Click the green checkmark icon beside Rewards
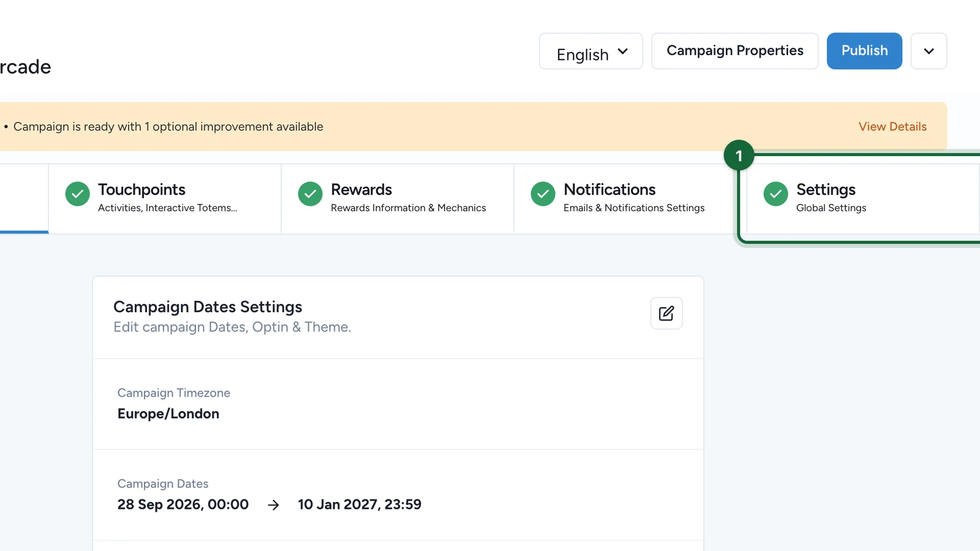 (311, 194)
